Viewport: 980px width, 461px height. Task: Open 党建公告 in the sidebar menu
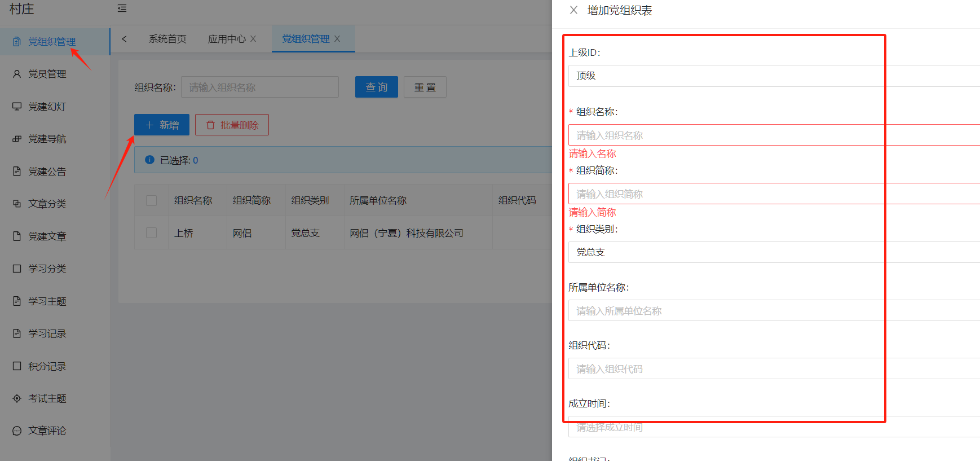[x=47, y=172]
